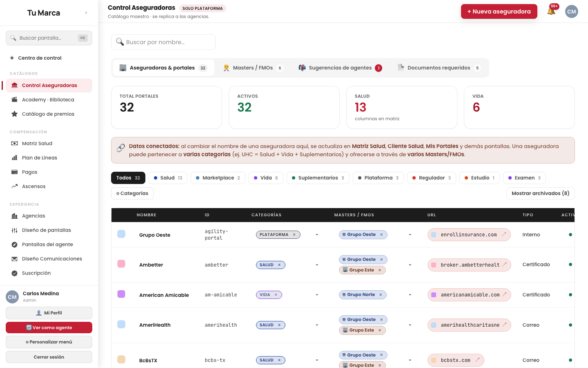Remove VIDA tag from American Amicable
Image resolution: width=588 pixels, height=368 pixels.
[276, 295]
